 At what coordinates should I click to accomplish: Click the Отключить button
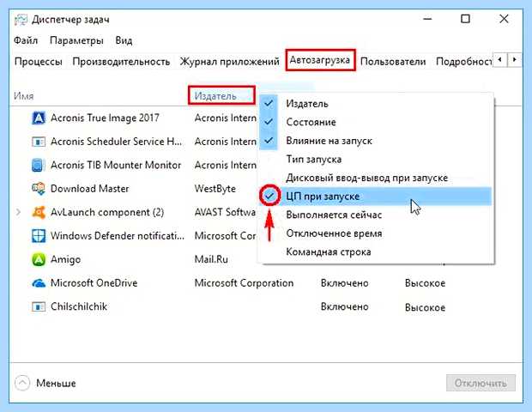(481, 383)
